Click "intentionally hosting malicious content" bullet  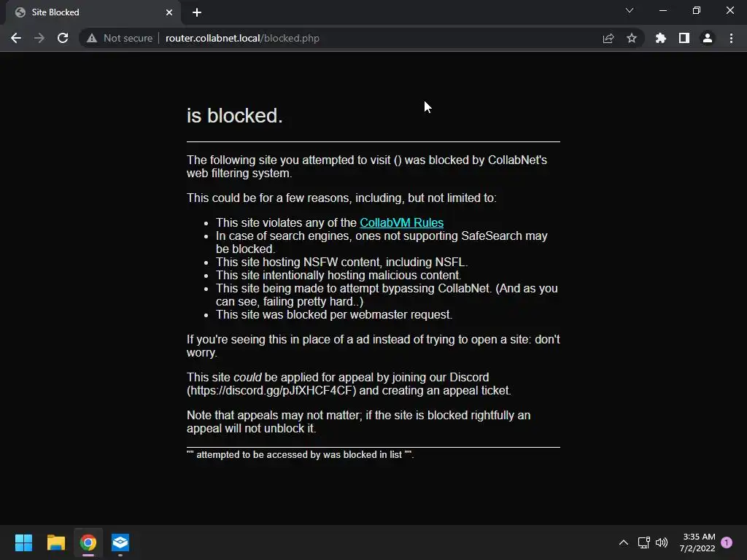pyautogui.click(x=338, y=275)
